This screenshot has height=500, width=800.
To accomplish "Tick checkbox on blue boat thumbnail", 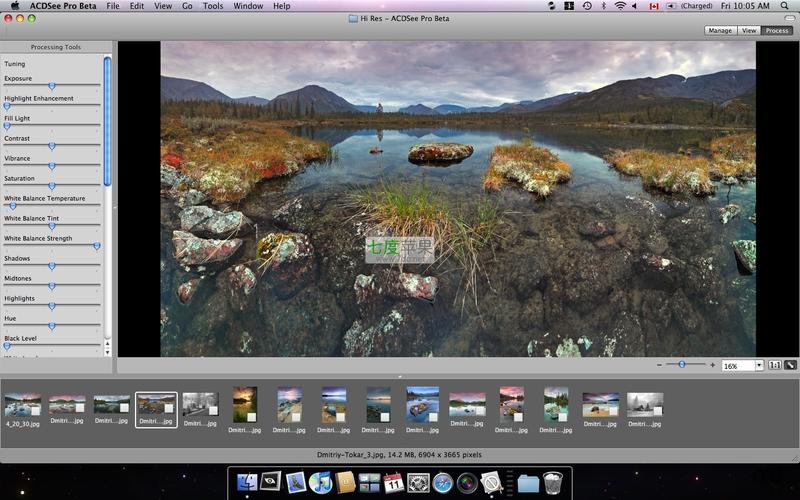I will point(433,417).
